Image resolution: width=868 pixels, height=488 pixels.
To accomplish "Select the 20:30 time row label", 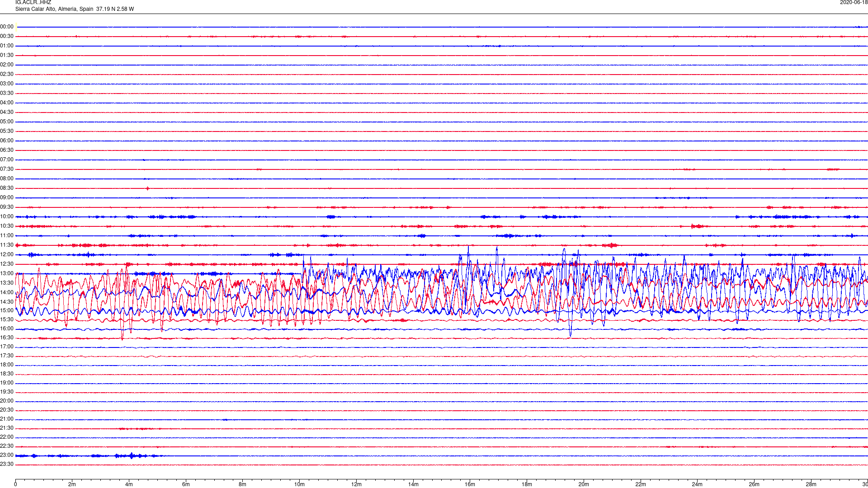I will (7, 410).
